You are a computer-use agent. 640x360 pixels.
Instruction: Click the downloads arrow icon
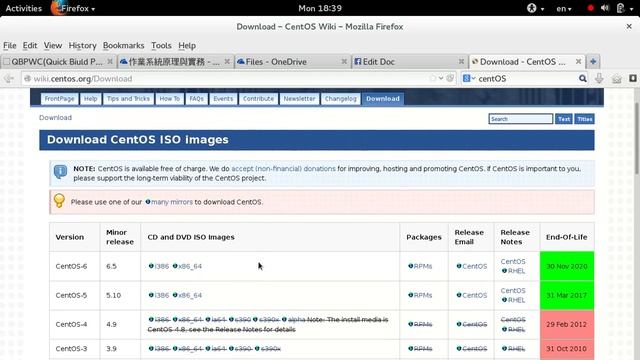click(x=599, y=78)
